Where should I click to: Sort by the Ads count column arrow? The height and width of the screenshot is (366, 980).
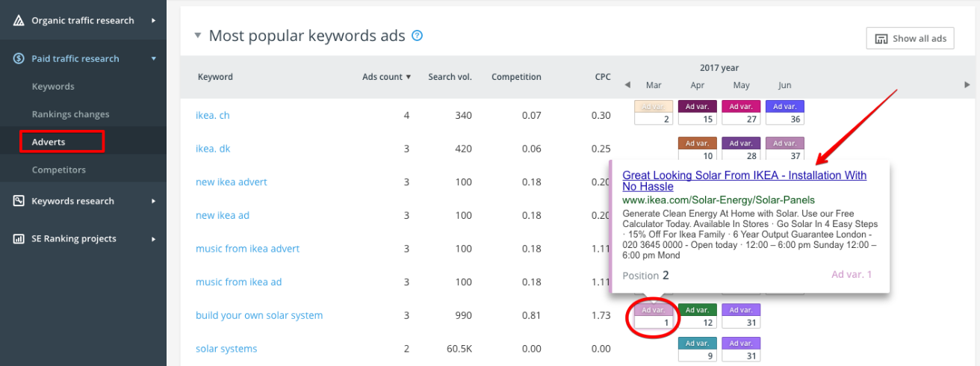409,77
